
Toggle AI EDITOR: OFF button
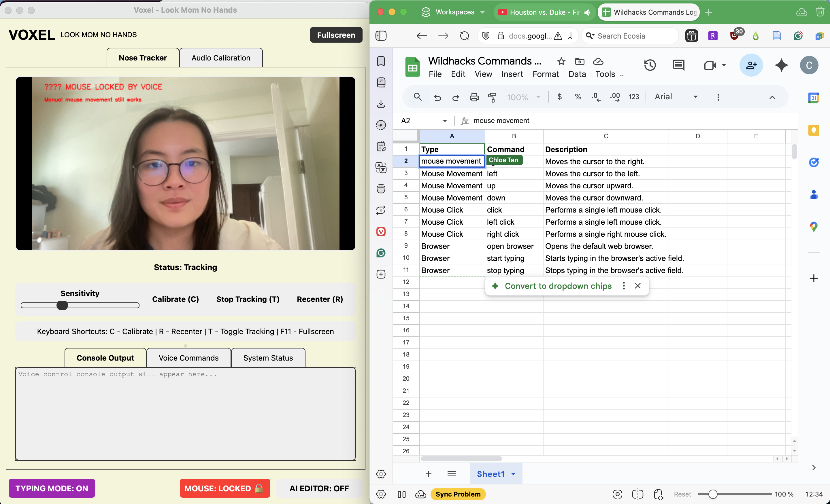319,488
